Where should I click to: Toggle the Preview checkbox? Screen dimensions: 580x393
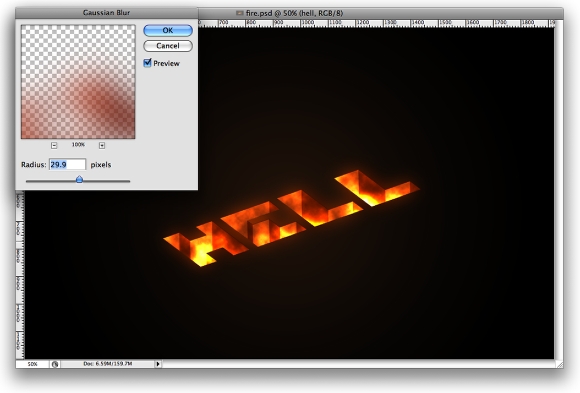pyautogui.click(x=148, y=63)
